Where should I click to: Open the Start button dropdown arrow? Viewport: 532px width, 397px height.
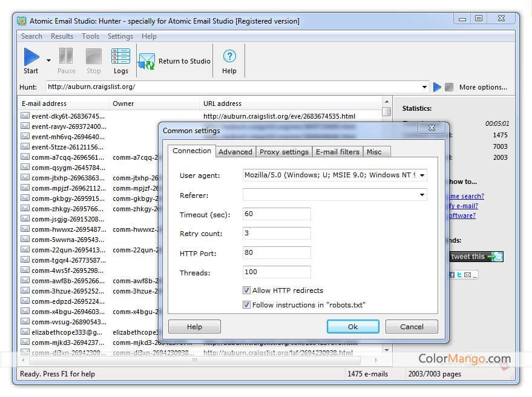click(x=48, y=60)
